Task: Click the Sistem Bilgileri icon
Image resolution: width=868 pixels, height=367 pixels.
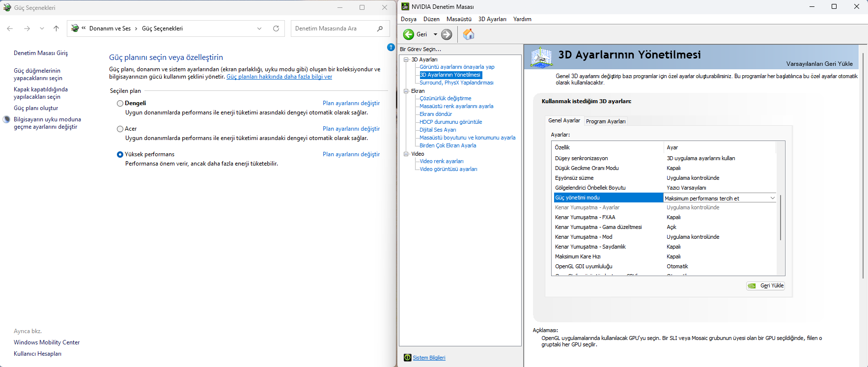Action: pyautogui.click(x=407, y=358)
